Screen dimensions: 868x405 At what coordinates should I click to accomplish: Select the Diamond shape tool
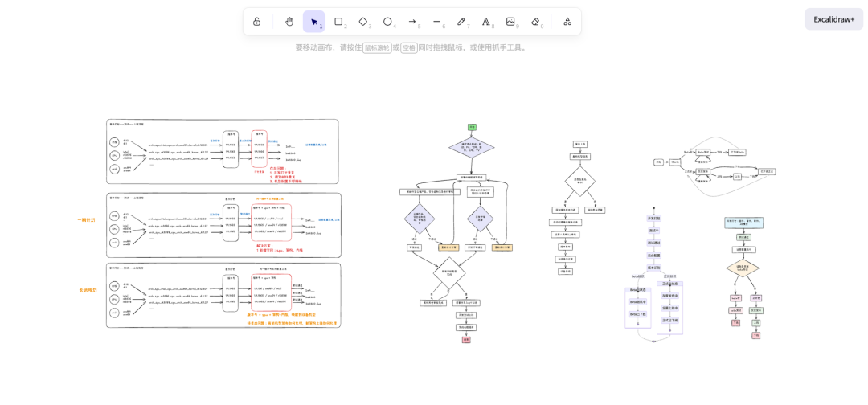(x=363, y=22)
